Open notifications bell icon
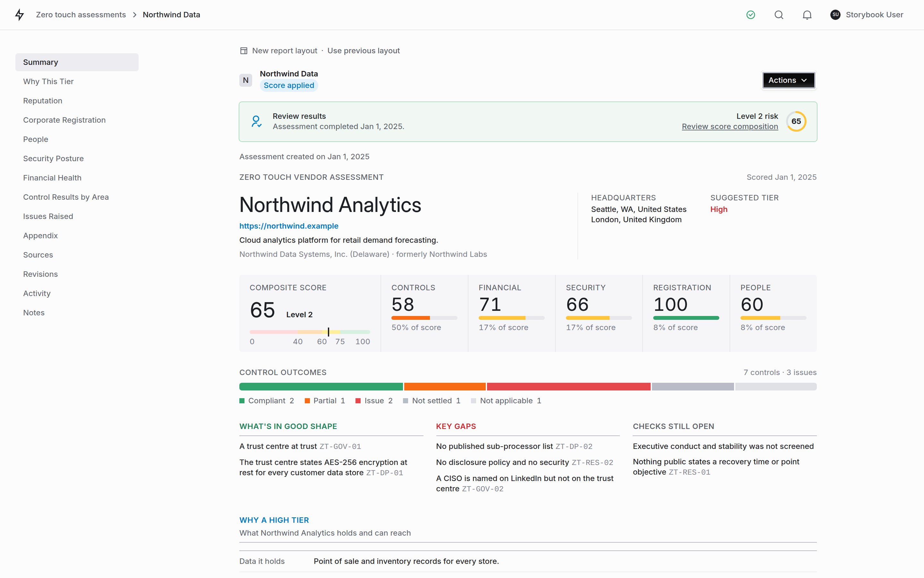The height and width of the screenshot is (578, 924). click(x=807, y=15)
